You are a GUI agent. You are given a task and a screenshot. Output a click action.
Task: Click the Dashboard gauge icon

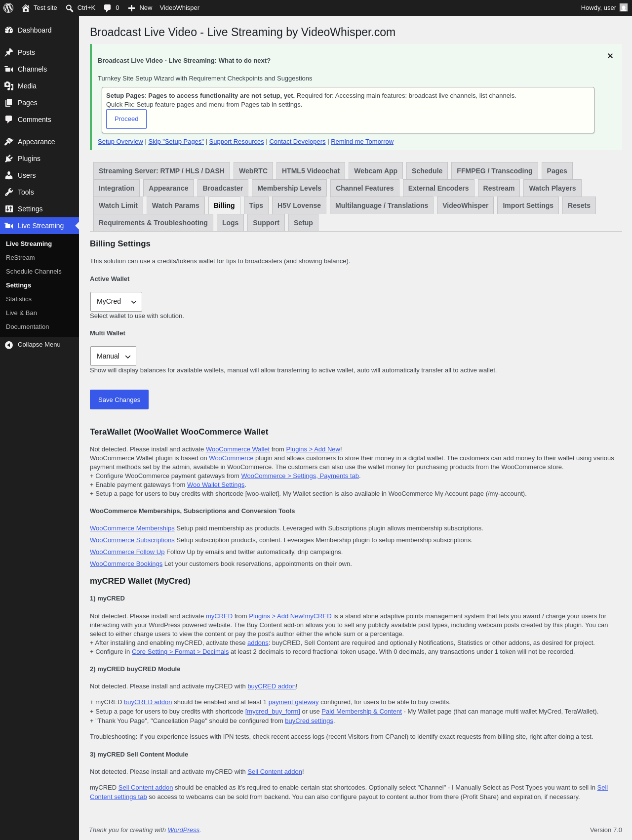[9, 30]
